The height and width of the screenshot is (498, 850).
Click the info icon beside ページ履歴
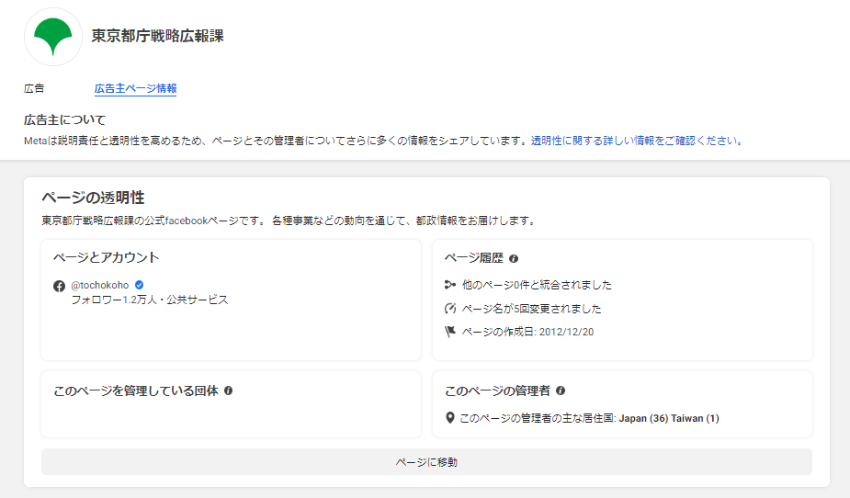pos(514,259)
